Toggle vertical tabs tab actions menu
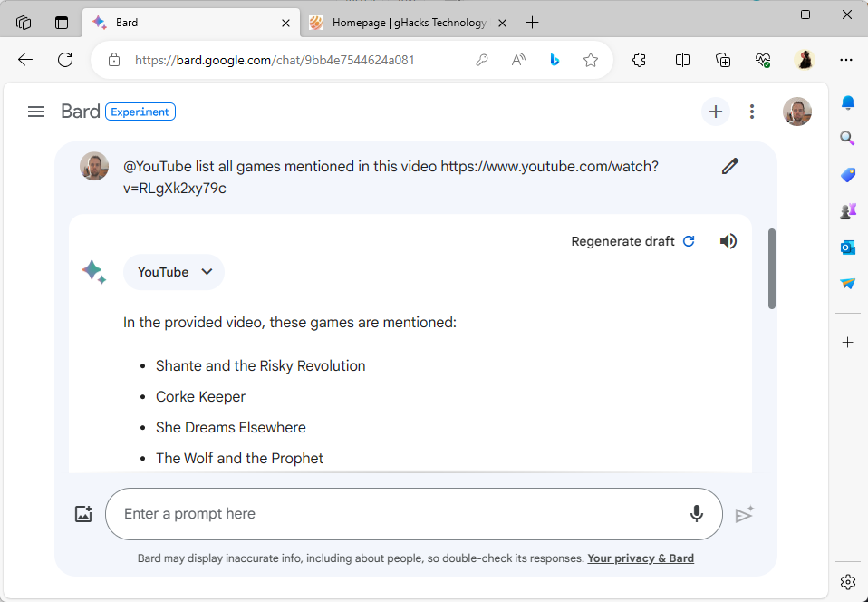Viewport: 868px width, 602px height. [x=62, y=23]
